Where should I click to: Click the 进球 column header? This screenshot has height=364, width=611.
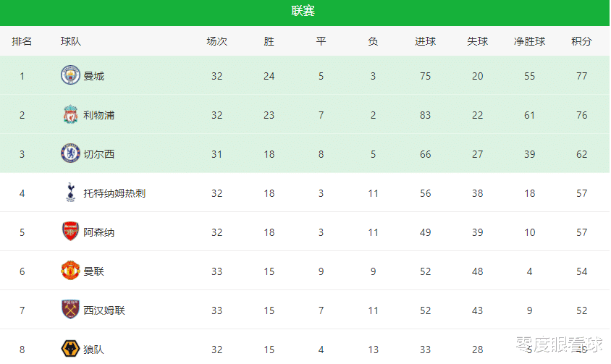425,41
